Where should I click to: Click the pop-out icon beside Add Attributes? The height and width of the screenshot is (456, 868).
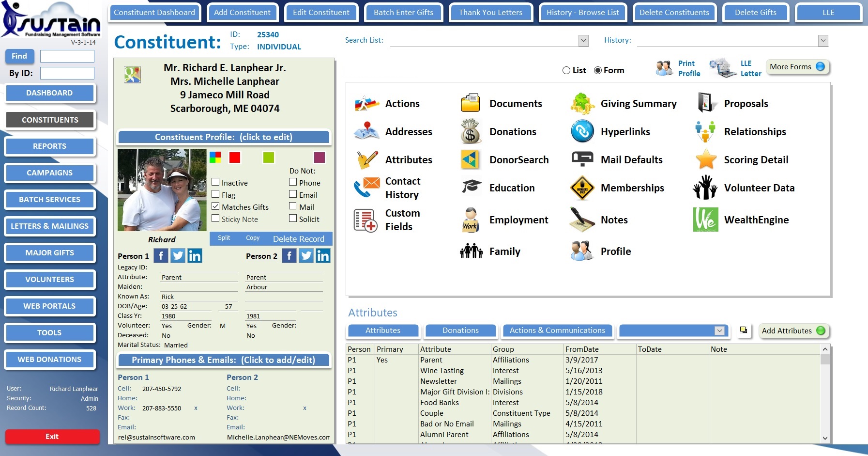744,330
